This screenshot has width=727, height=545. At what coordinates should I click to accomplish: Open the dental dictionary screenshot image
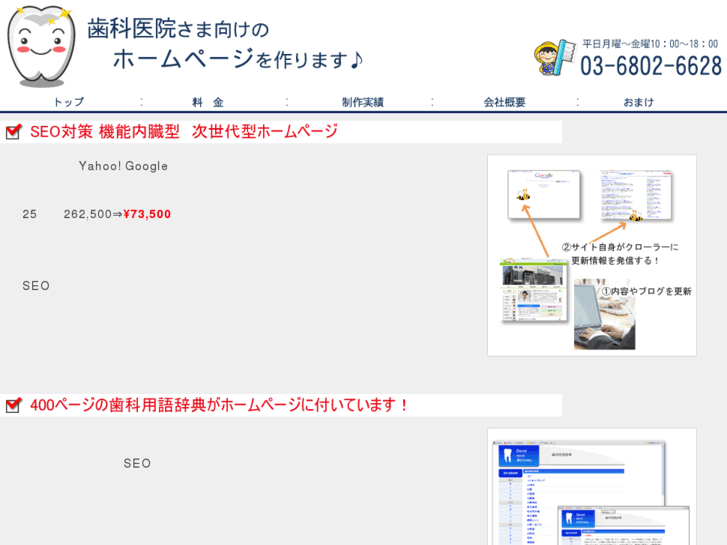coord(592,487)
